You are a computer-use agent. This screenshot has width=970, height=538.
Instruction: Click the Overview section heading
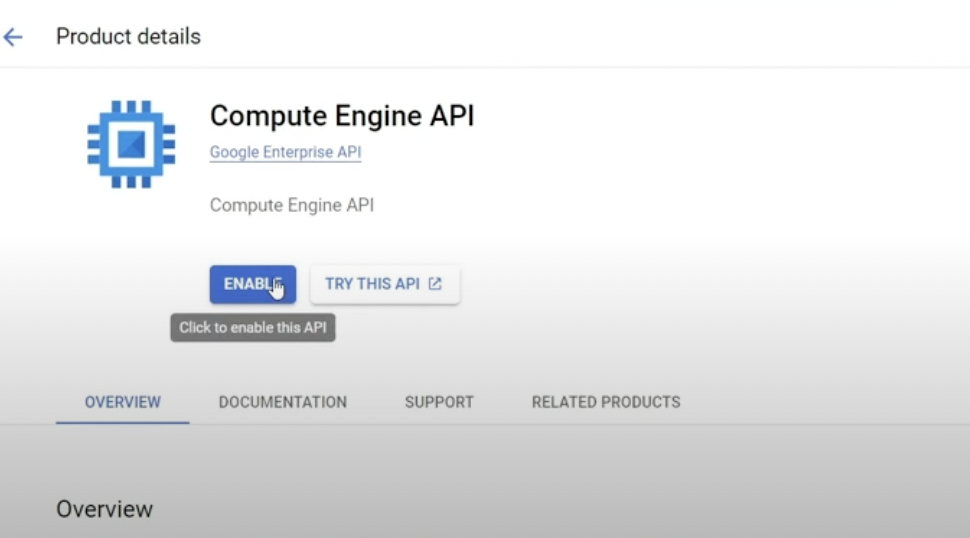coord(104,509)
